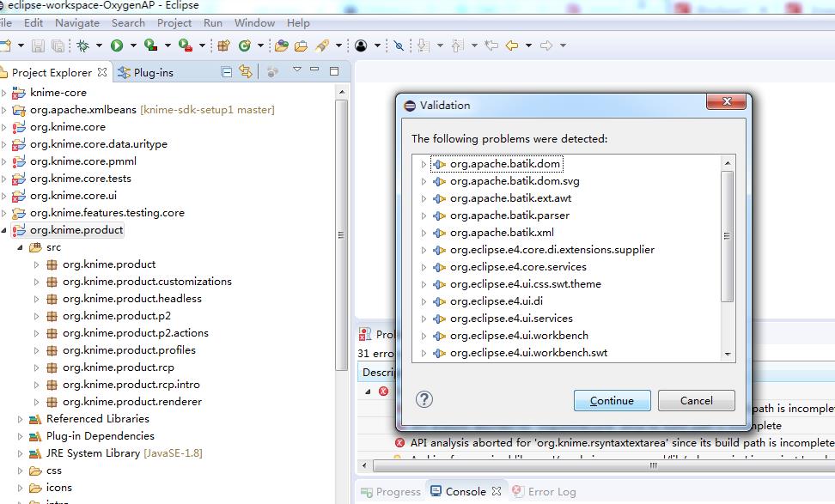Screen dimensions: 835x504
Task: Click the Save toolbar icon
Action: click(38, 46)
